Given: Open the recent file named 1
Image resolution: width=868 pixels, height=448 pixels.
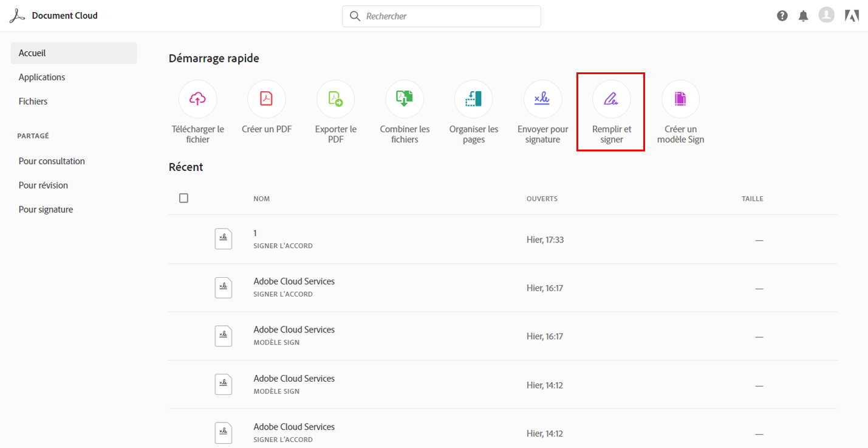Looking at the screenshot, I should 256,233.
